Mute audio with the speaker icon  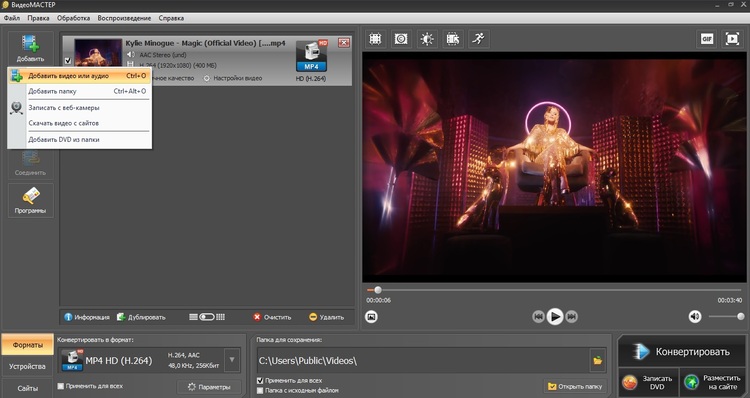pyautogui.click(x=695, y=316)
